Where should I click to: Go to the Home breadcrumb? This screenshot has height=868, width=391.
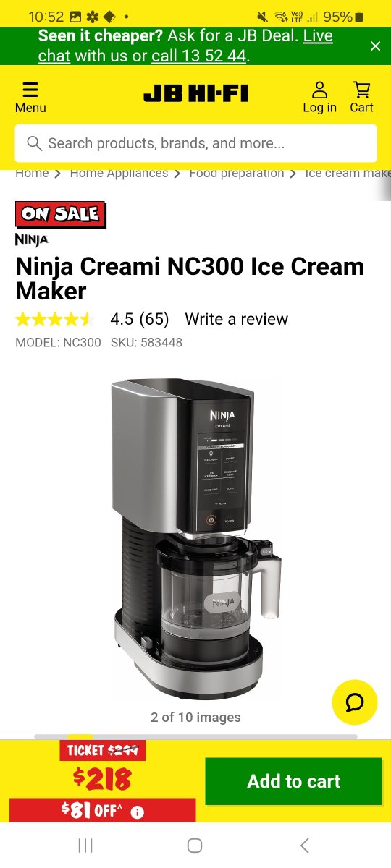[32, 174]
